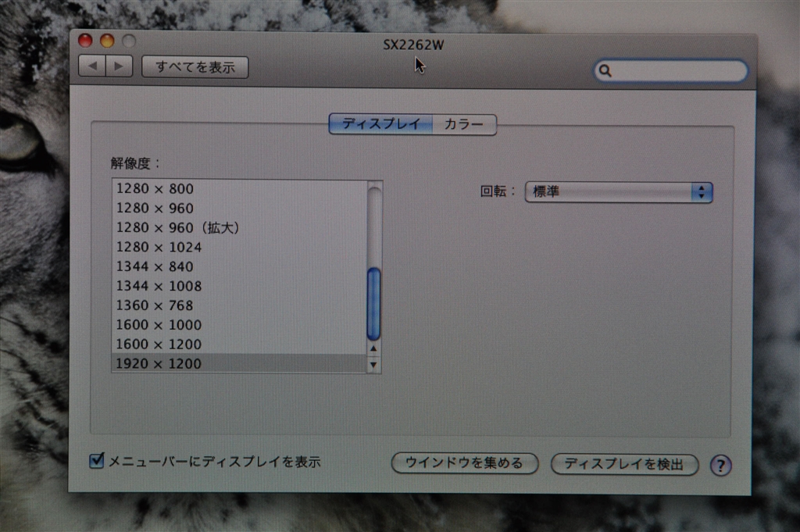Select resolution 1280 × 960 (拡大)
This screenshot has width=800, height=532.
(239, 227)
